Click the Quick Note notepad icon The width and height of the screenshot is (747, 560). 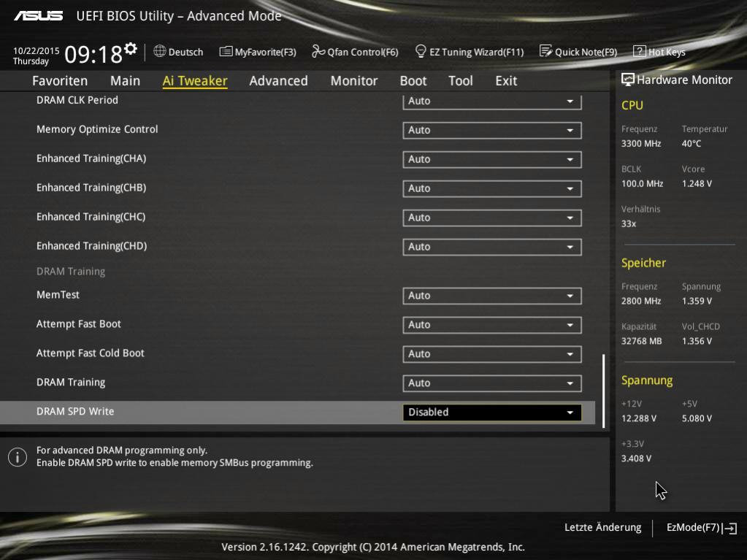(x=545, y=51)
